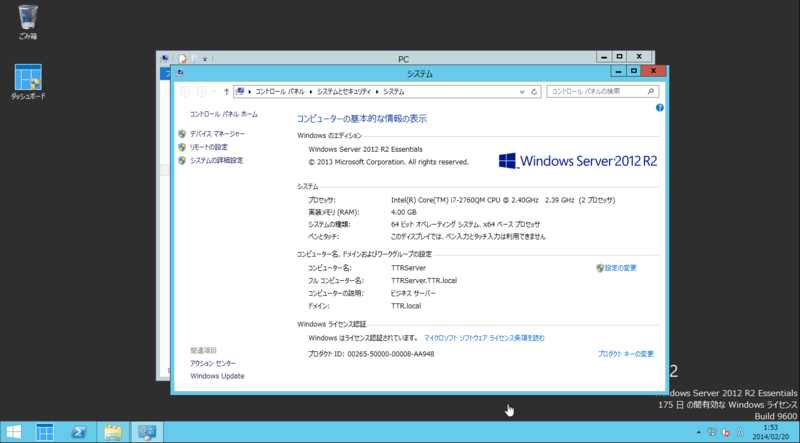This screenshot has width=800, height=443.
Task: Click the コンピューターの基本的な情報の表示 heading
Action: pyautogui.click(x=362, y=119)
